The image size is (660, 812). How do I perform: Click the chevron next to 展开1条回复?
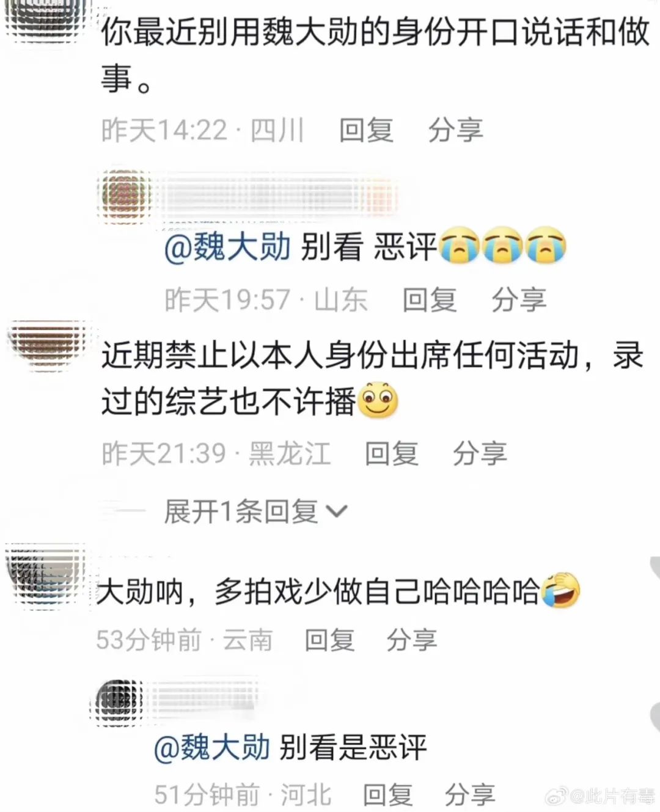(337, 512)
